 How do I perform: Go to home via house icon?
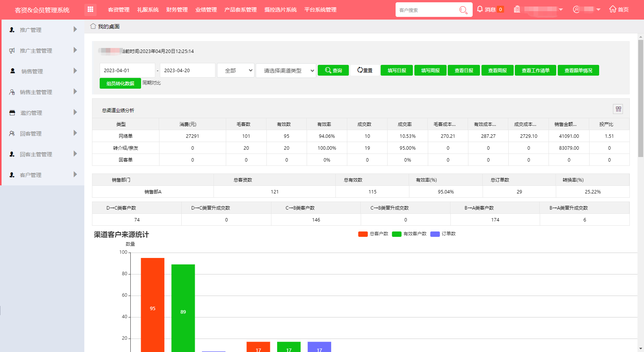tap(613, 9)
